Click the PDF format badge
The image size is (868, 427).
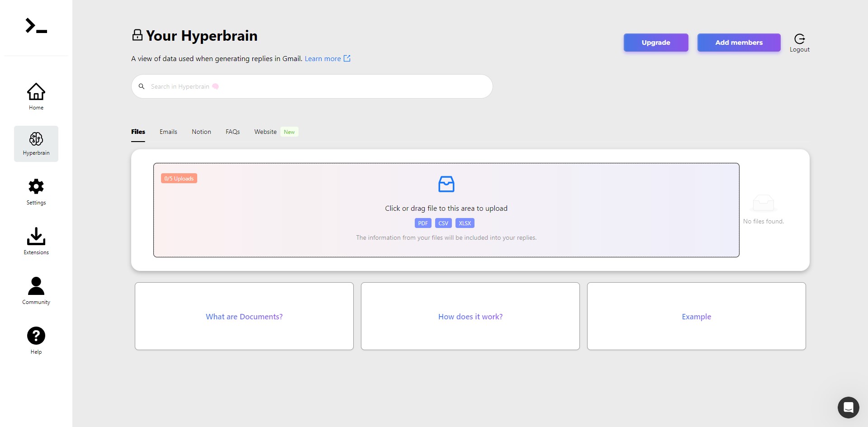[x=423, y=223]
